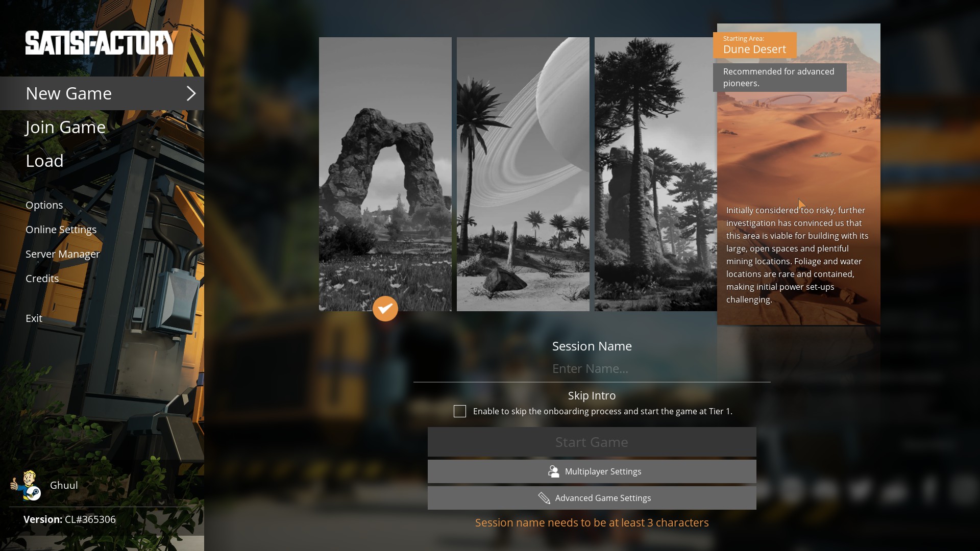This screenshot has height=551, width=980.
Task: Select the Dune Desert starting area
Action: point(798,175)
